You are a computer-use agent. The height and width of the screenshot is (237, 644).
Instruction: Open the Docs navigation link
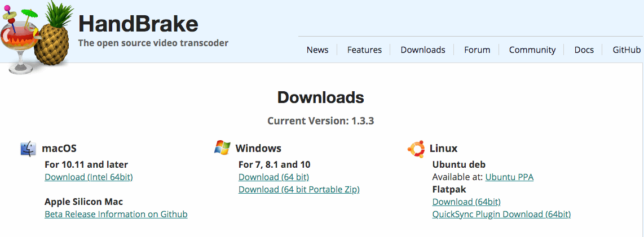[x=584, y=50]
